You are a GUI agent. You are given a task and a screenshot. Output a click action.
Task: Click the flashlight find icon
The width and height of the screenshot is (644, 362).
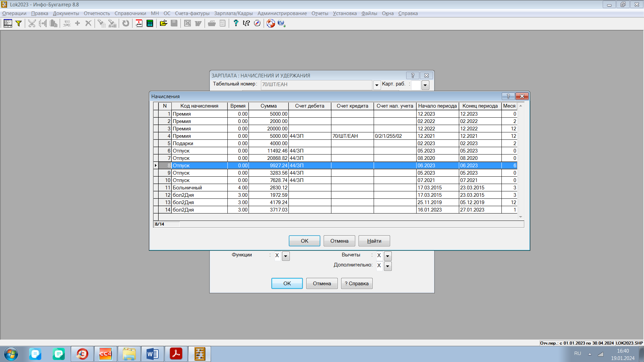(x=102, y=23)
